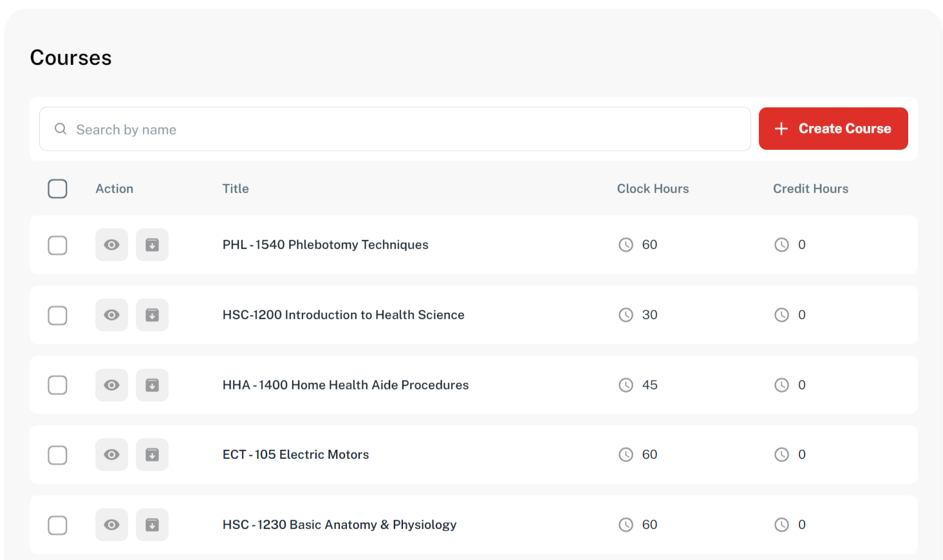Viewport: 943px width, 560px height.
Task: Check the box for ECT-105 Electric Motors
Action: [x=57, y=455]
